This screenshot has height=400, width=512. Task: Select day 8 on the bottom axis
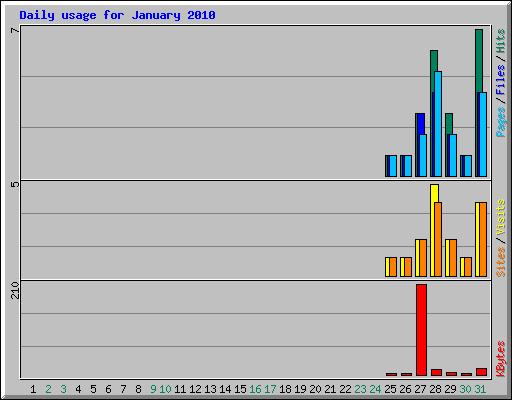(138, 389)
